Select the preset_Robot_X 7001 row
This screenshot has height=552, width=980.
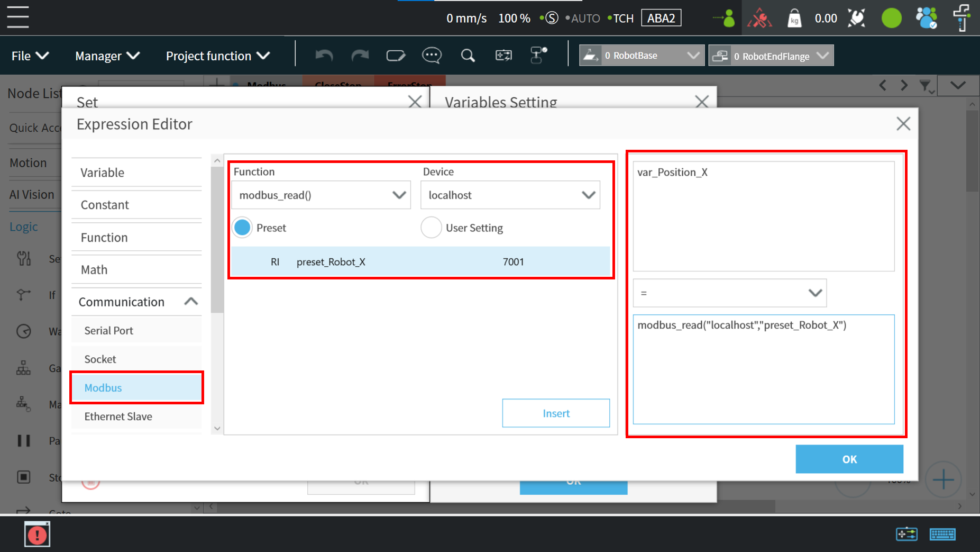(420, 262)
